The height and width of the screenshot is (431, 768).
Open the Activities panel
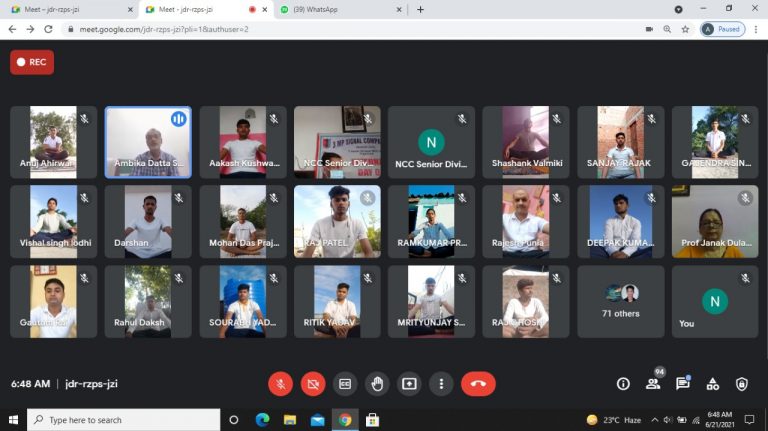click(713, 383)
